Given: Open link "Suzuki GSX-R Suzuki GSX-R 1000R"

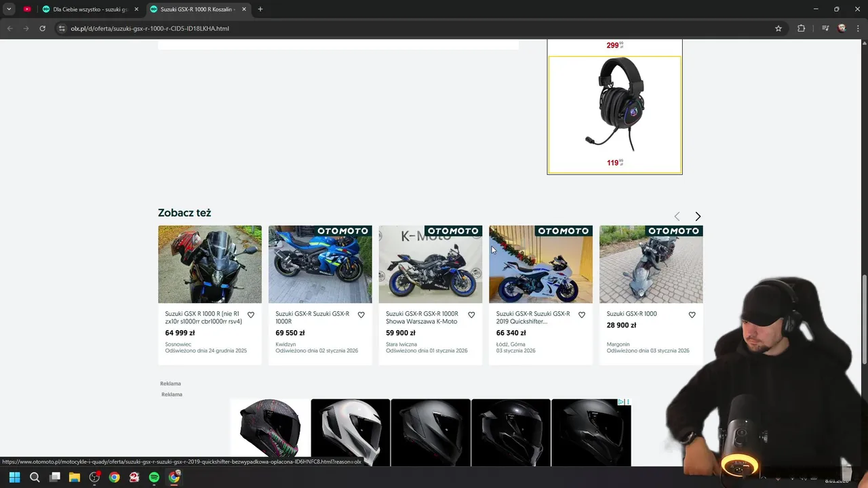Looking at the screenshot, I should [313, 317].
